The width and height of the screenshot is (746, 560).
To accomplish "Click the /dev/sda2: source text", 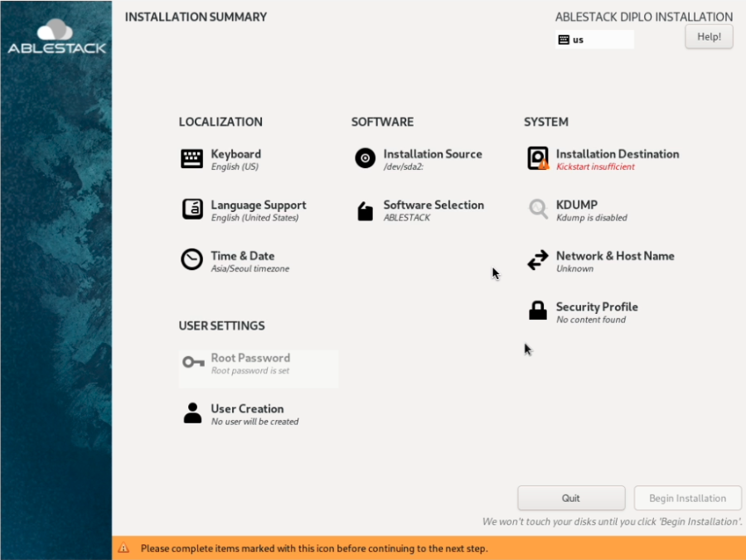I will [x=404, y=167].
